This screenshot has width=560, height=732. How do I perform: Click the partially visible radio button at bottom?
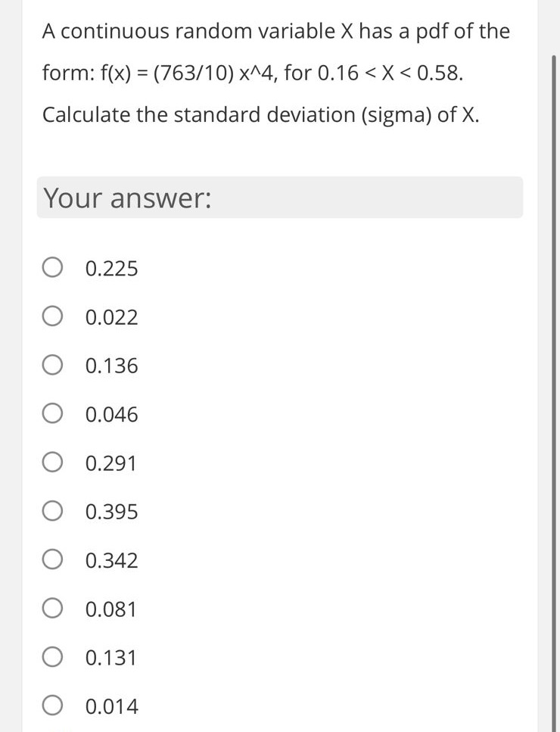52,728
